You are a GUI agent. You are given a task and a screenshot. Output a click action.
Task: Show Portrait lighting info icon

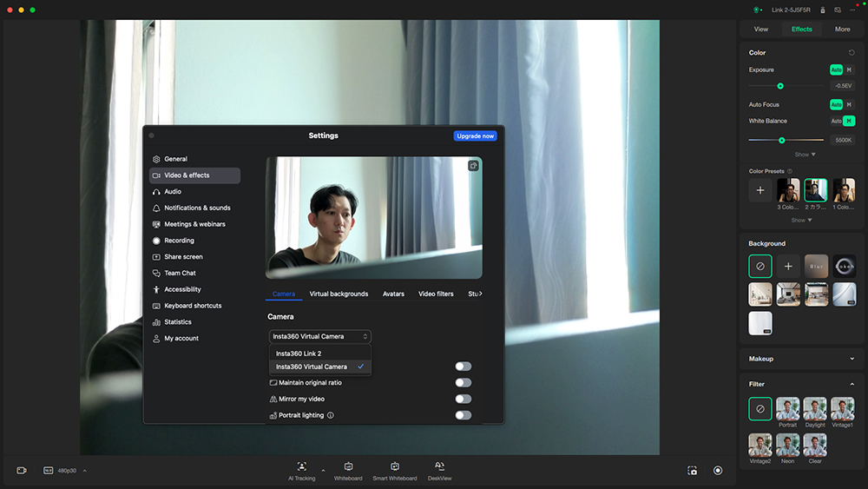tap(331, 415)
